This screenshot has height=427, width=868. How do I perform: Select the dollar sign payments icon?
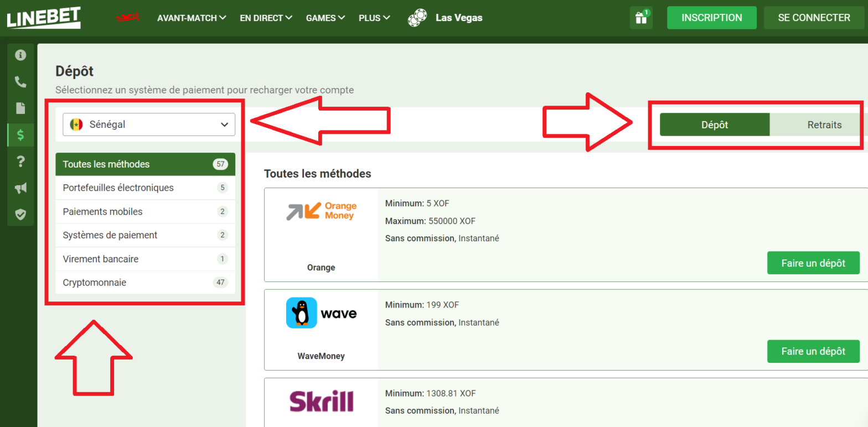20,134
